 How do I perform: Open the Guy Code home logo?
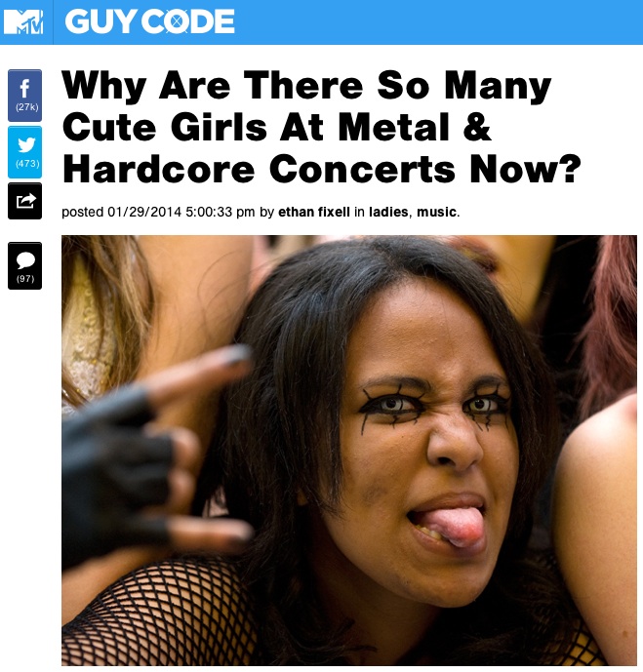(149, 21)
